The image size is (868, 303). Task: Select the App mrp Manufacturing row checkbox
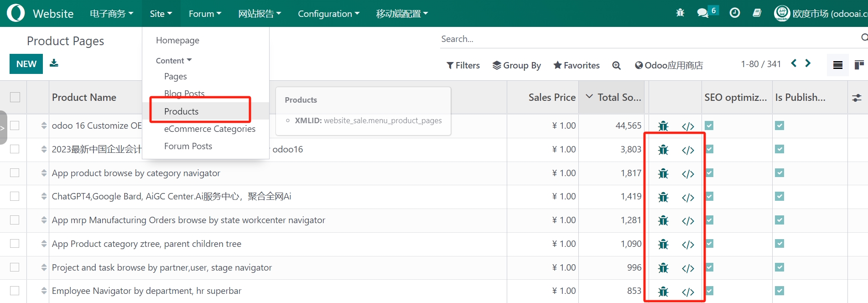tap(15, 220)
